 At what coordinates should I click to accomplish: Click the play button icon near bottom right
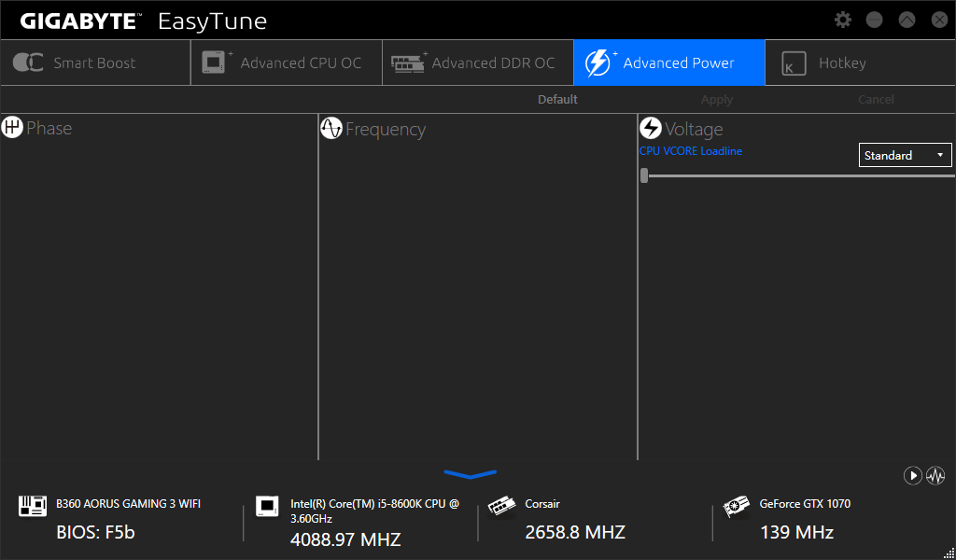coord(913,475)
